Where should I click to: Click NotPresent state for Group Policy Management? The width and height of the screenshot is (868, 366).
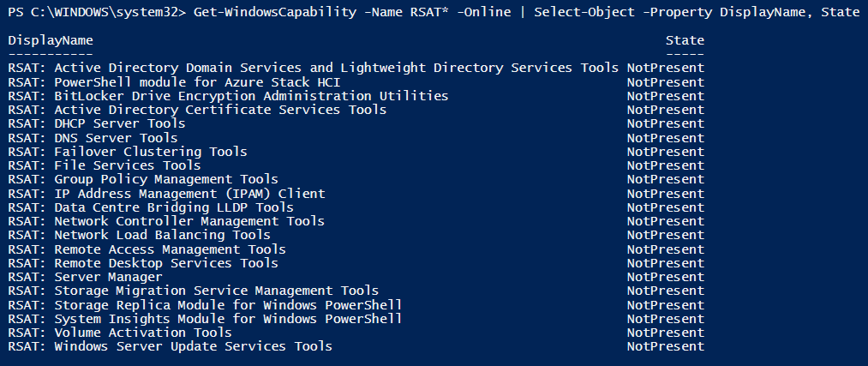pyautogui.click(x=666, y=179)
